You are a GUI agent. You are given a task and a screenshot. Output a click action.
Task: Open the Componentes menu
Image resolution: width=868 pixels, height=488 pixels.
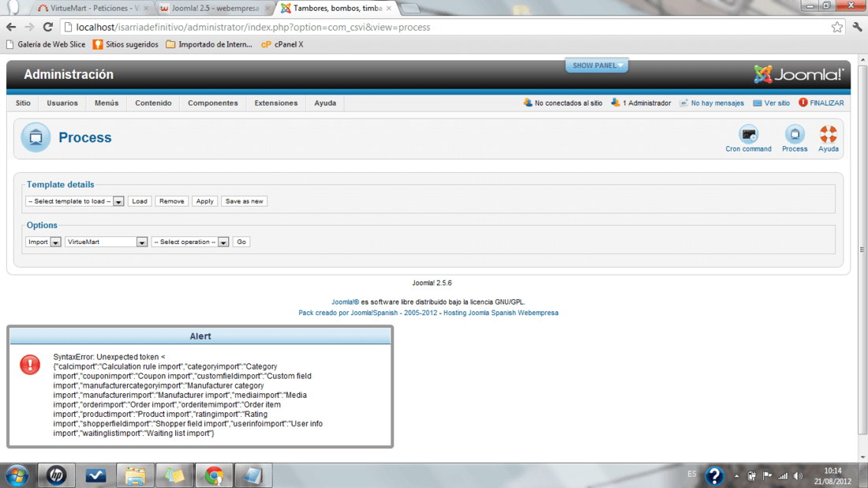tap(212, 103)
